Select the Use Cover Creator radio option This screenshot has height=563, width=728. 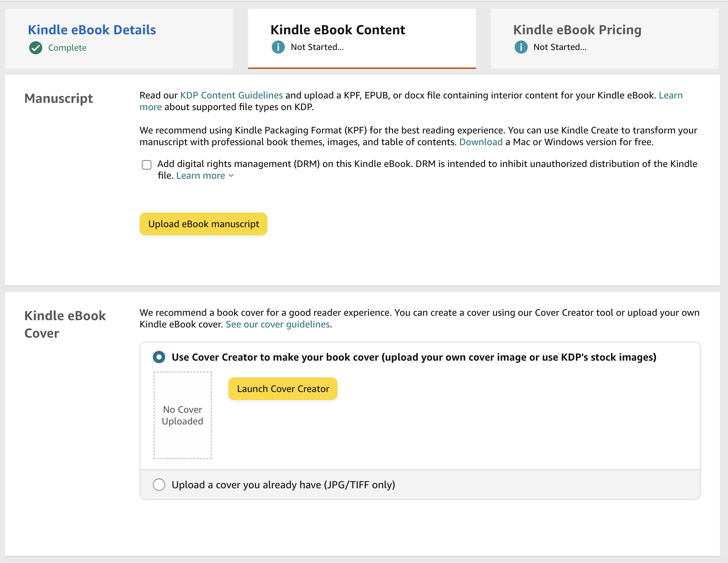159,357
